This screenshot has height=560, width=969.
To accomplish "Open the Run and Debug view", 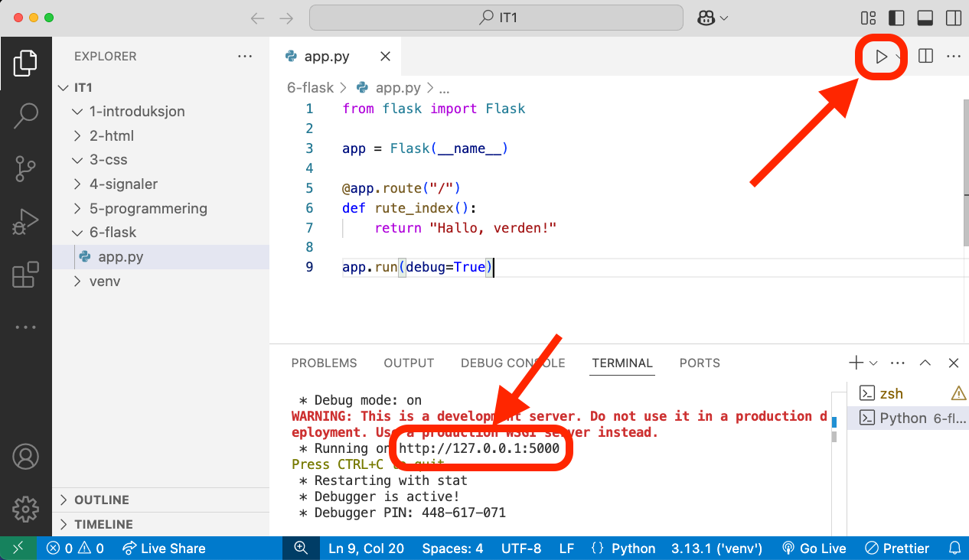I will click(25, 222).
